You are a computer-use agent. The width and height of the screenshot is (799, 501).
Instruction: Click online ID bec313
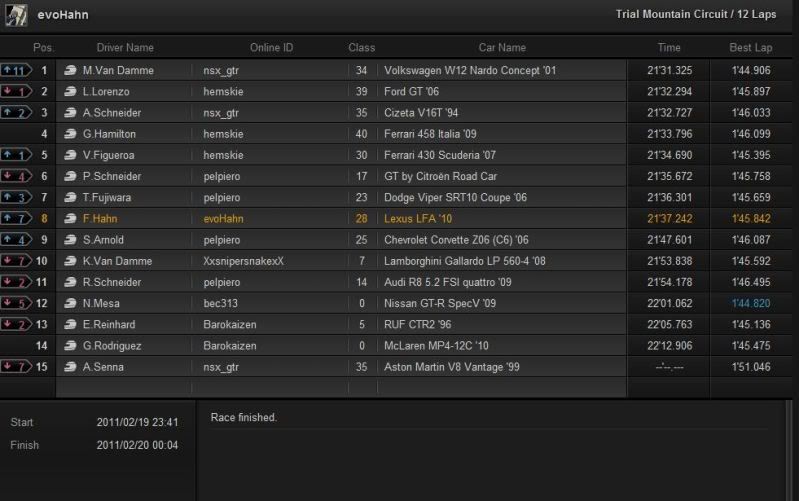click(x=221, y=303)
